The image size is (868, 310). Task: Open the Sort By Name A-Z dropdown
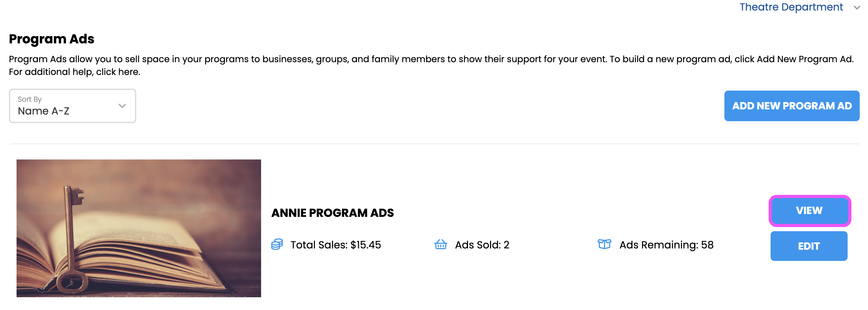pyautogui.click(x=73, y=106)
